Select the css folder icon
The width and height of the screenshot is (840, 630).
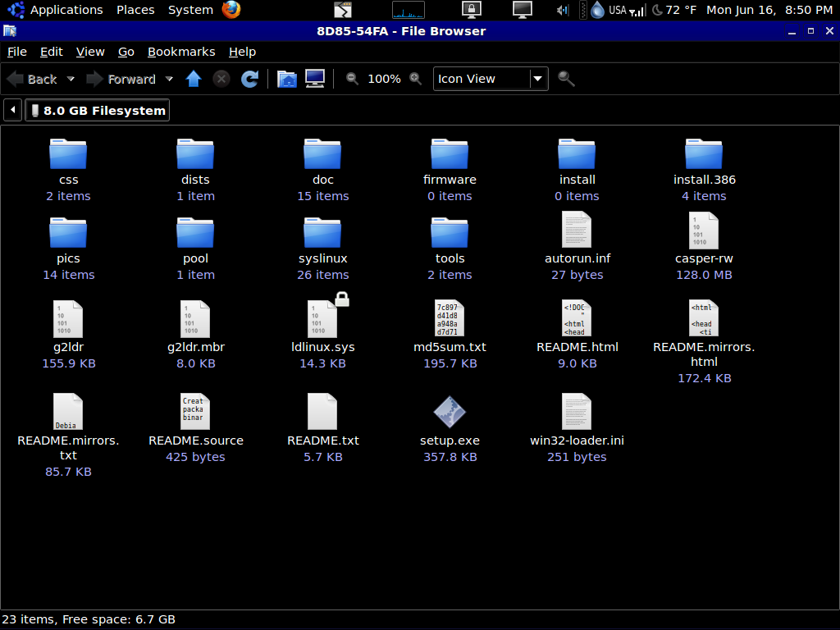click(x=68, y=153)
